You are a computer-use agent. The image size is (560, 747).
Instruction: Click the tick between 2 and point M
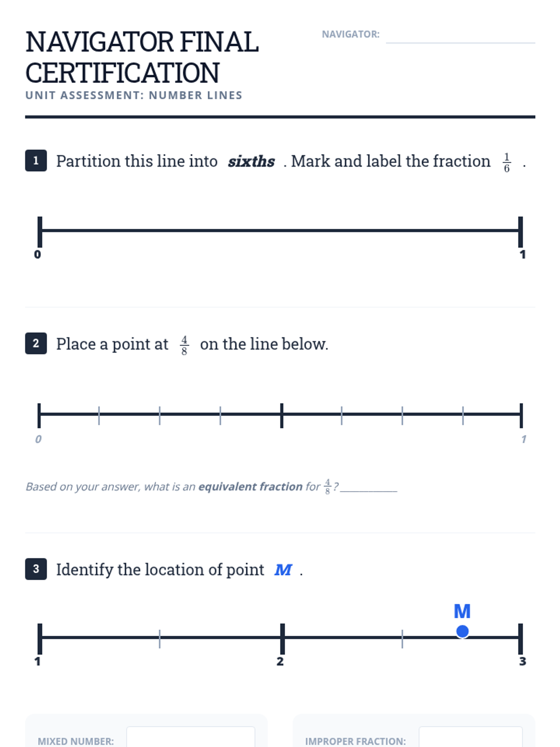tap(402, 638)
